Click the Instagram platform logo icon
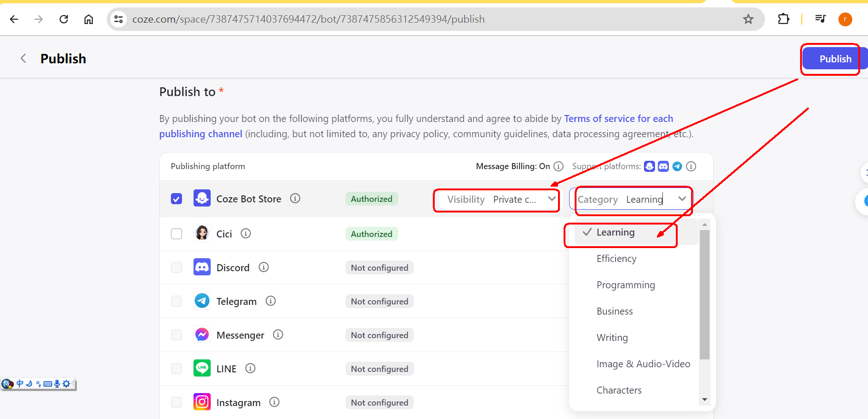The width and height of the screenshot is (868, 419). 202,402
